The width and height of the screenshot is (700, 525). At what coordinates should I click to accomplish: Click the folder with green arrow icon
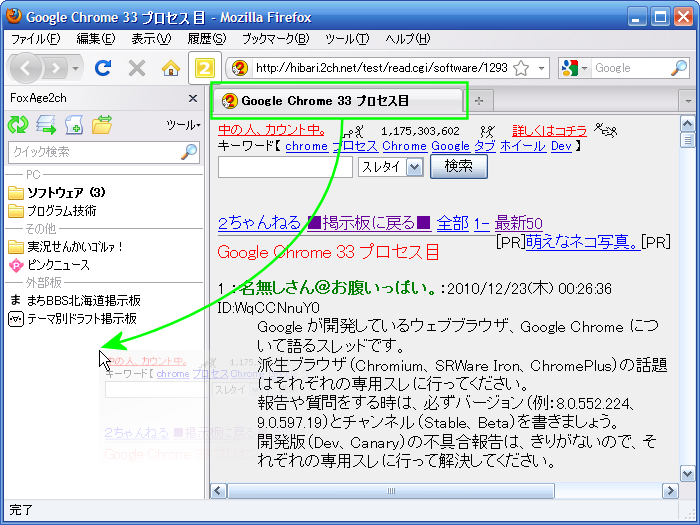[102, 125]
